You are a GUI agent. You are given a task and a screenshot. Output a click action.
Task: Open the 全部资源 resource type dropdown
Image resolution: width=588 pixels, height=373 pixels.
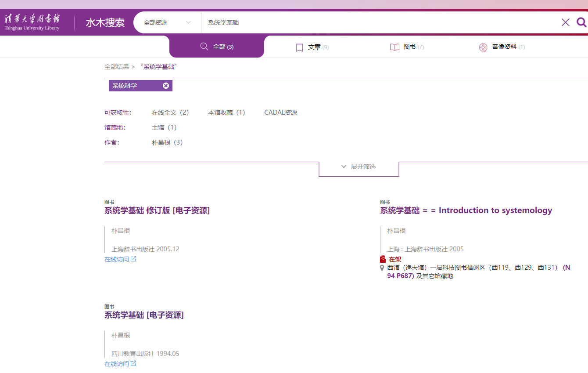(x=167, y=22)
